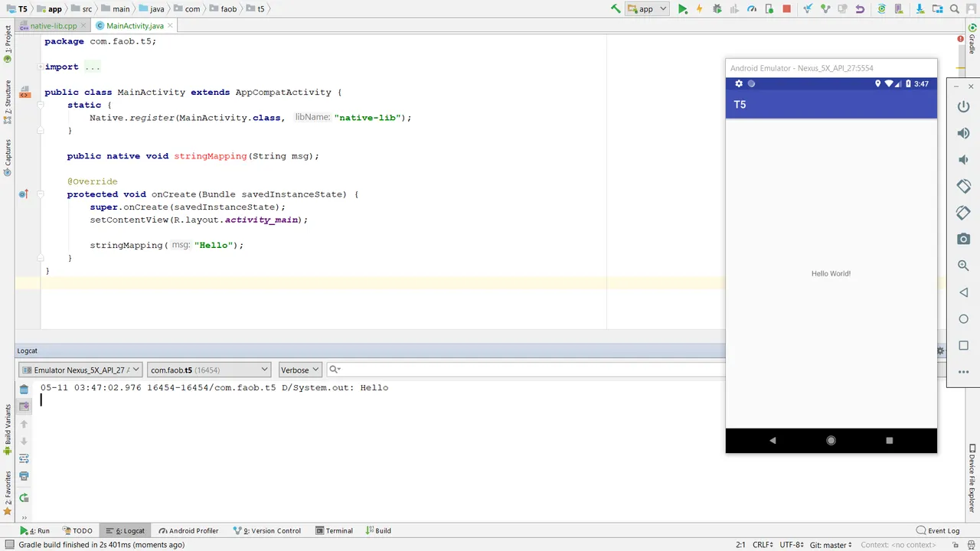The height and width of the screenshot is (551, 980).
Task: Open the com.faob.t5 process dropdown
Action: click(x=209, y=370)
